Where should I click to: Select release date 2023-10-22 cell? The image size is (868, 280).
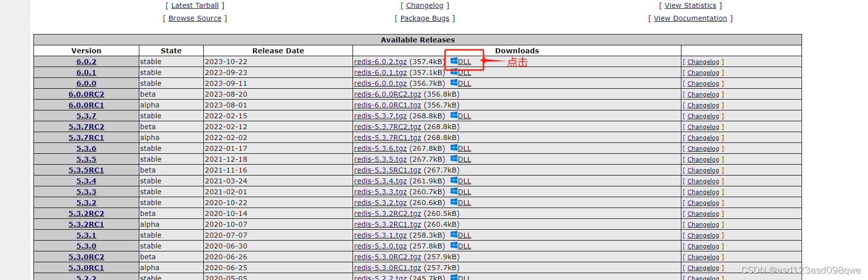278,62
